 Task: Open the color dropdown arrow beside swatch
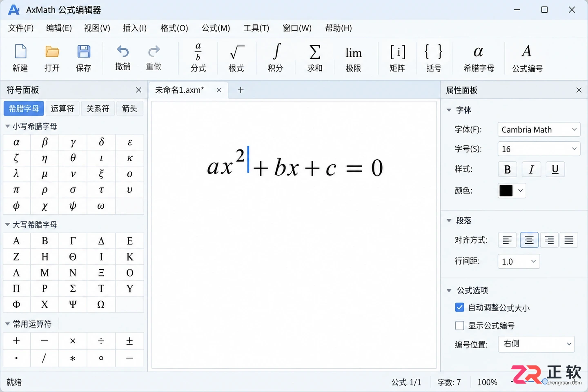pos(520,191)
